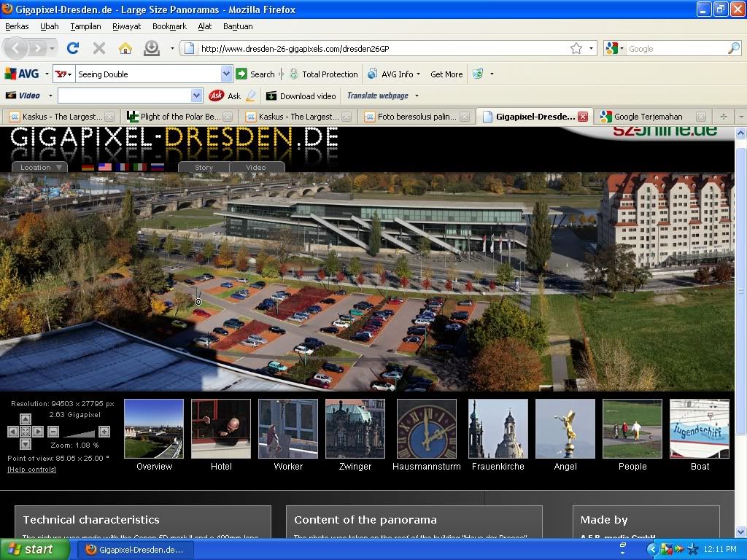Viewport: 747px width, 560px height.
Task: Zoom in with the plus button
Action: [x=104, y=432]
